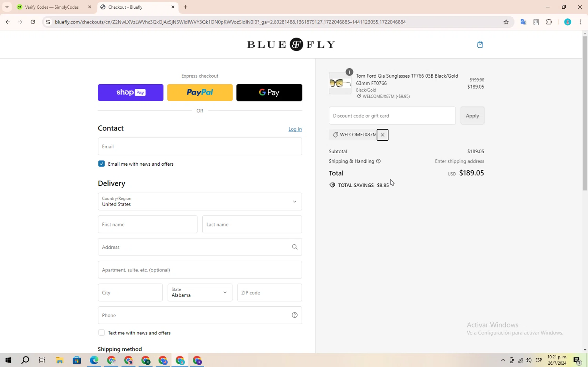Open a new browser tab
Image resolution: width=588 pixels, height=367 pixels.
(x=185, y=7)
